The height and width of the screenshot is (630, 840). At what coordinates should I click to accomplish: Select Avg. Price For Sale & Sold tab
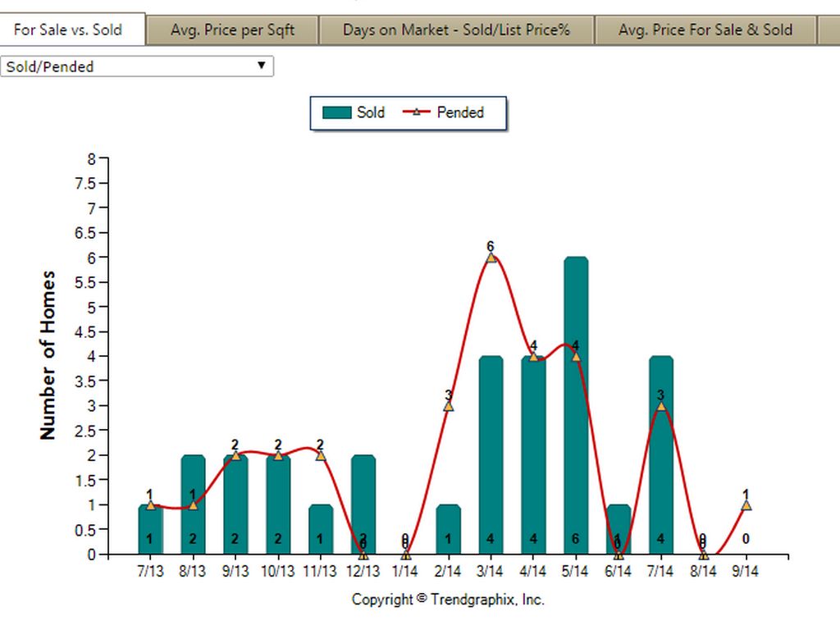705,30
